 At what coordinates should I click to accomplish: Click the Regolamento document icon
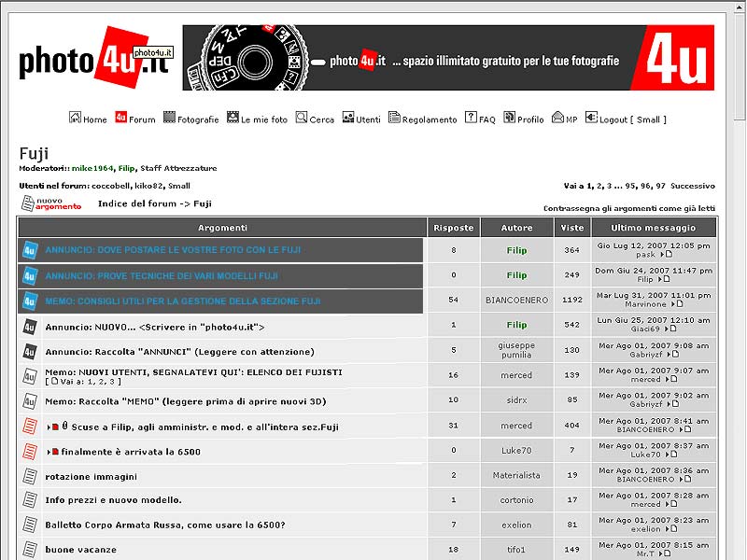pyautogui.click(x=394, y=118)
